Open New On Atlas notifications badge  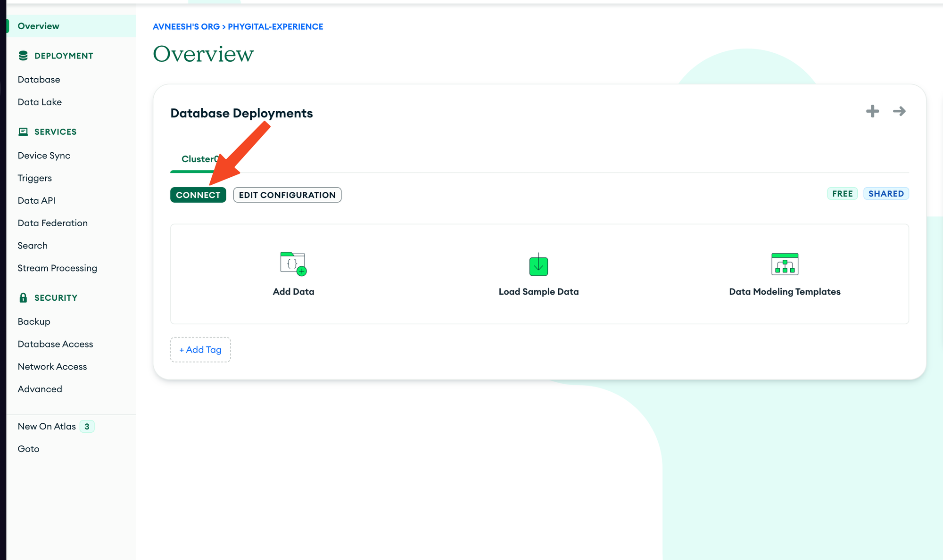tap(87, 426)
